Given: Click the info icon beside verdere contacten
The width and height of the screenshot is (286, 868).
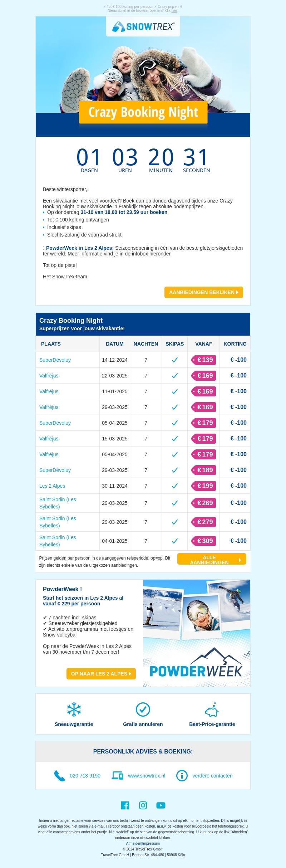Looking at the screenshot, I should click(182, 776).
